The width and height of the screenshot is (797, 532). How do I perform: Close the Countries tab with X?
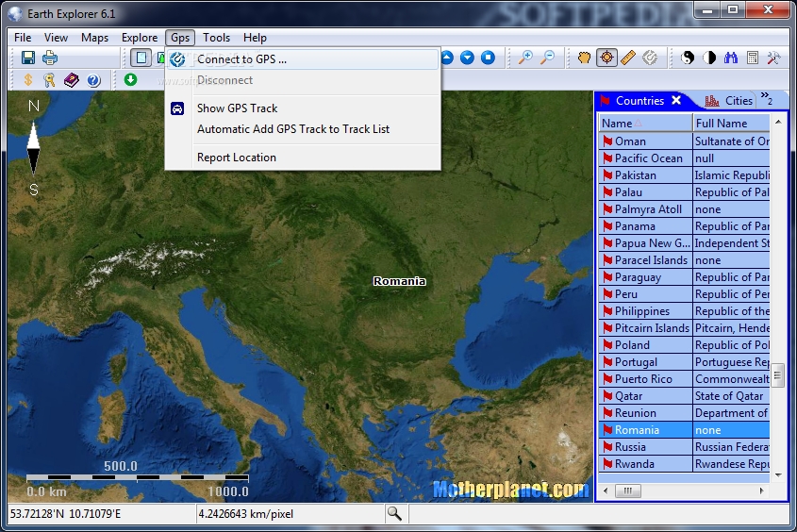click(676, 100)
